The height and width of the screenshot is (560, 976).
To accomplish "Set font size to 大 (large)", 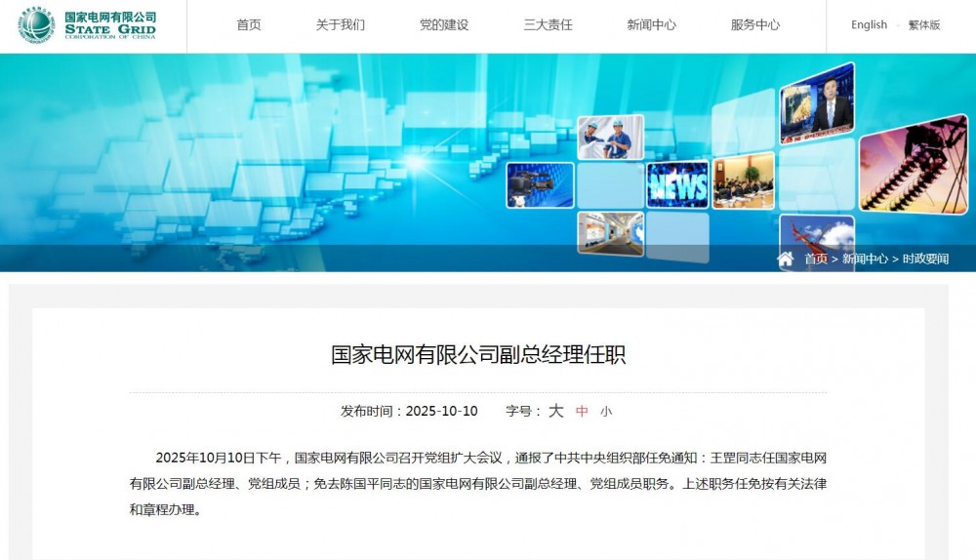I will [555, 411].
